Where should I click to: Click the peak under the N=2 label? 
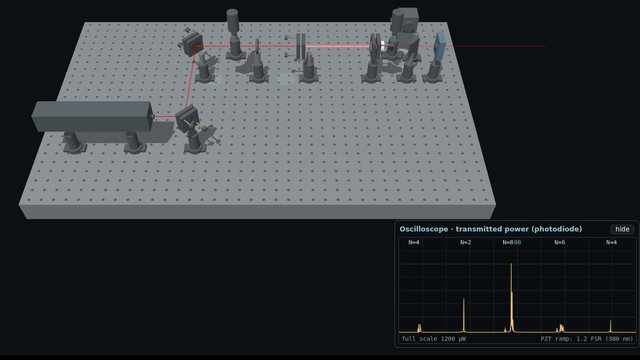pos(464,315)
